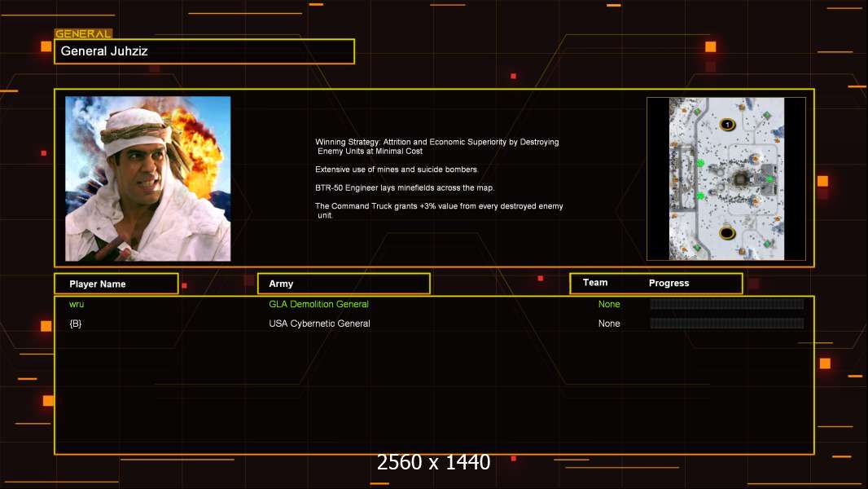Click the Command Truck bonus text

(x=439, y=210)
